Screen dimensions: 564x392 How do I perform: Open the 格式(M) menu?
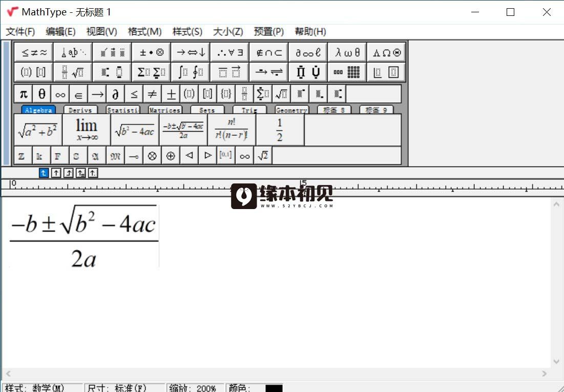point(144,32)
